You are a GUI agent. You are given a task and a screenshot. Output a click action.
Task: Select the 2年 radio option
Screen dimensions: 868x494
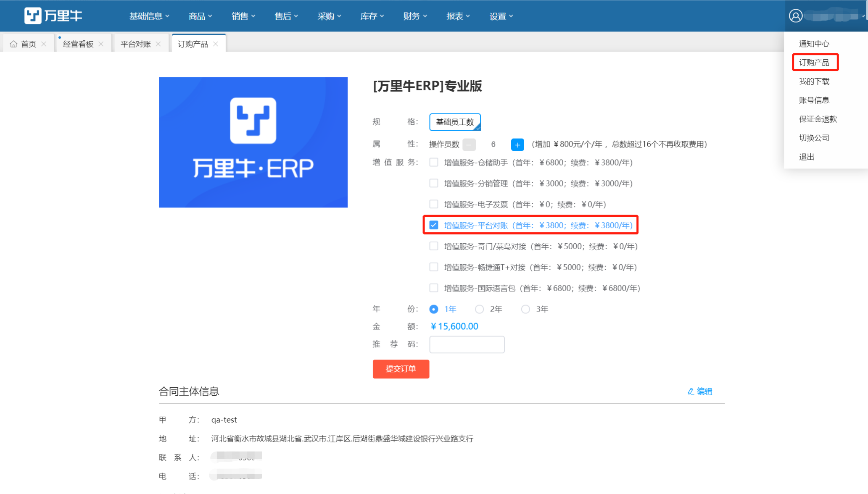[479, 309]
